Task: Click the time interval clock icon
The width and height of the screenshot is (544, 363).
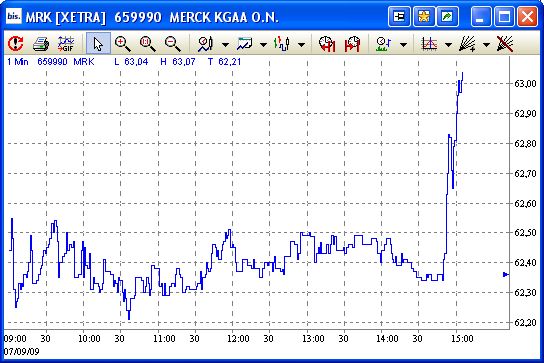Action: (384, 44)
